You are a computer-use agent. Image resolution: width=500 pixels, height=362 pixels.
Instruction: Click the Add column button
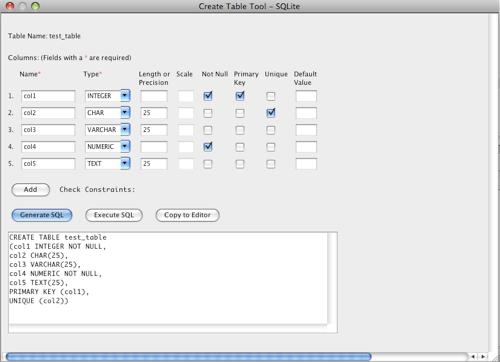point(31,190)
